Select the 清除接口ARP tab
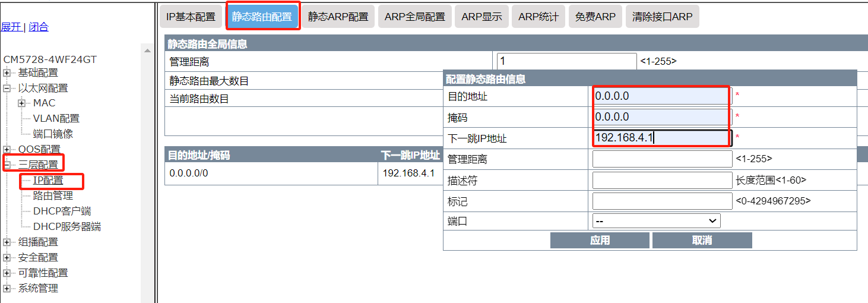 (662, 17)
